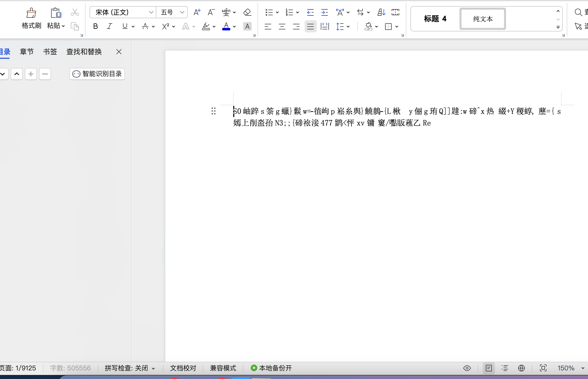The width and height of the screenshot is (588, 379).
Task: Open paste options dropdown arrow
Action: (x=63, y=26)
